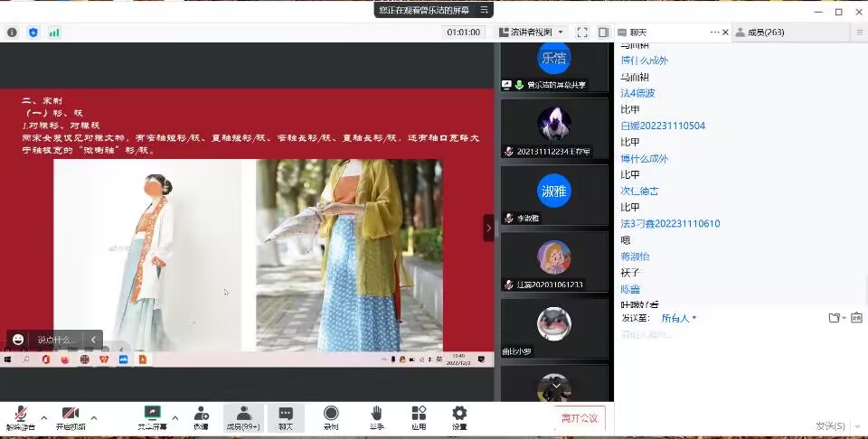Collapse the quick chat bar arrow

(x=93, y=340)
